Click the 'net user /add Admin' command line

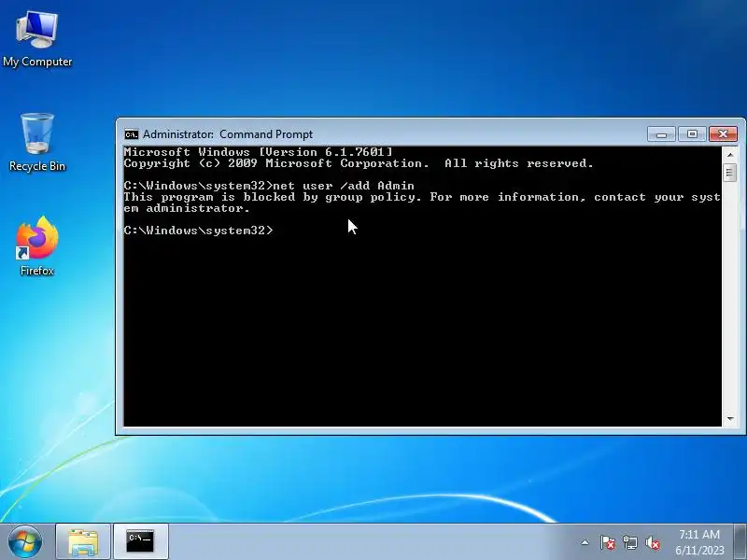point(269,186)
